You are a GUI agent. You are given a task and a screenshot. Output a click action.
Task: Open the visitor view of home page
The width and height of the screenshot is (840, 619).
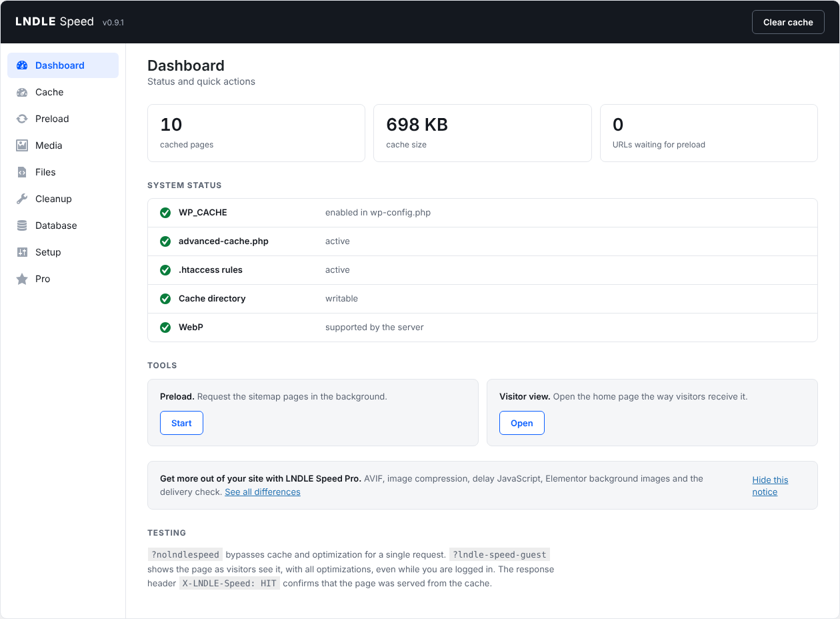pyautogui.click(x=522, y=423)
